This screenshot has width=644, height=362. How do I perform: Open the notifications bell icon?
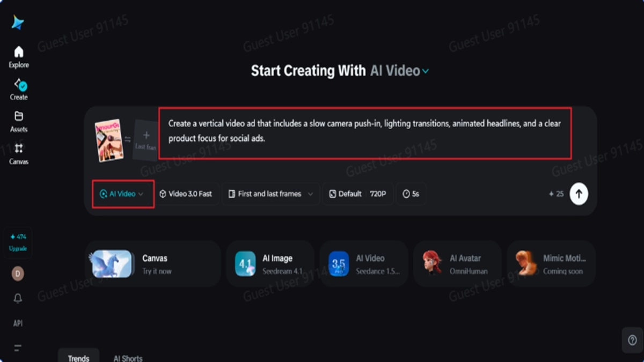18,298
